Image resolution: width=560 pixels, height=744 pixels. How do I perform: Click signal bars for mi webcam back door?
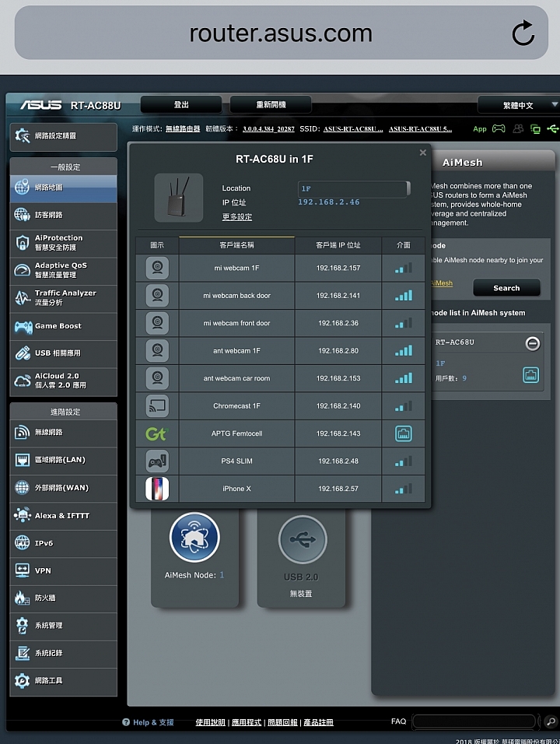[x=404, y=296]
